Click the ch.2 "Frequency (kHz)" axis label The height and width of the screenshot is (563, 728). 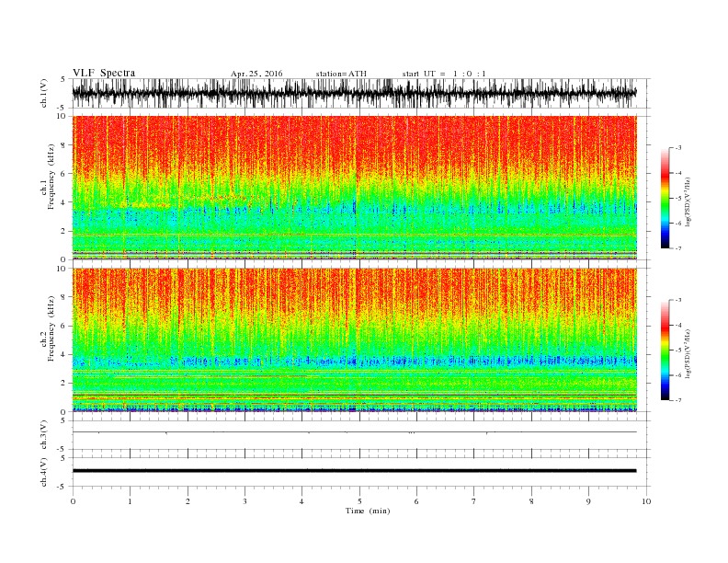coord(51,329)
